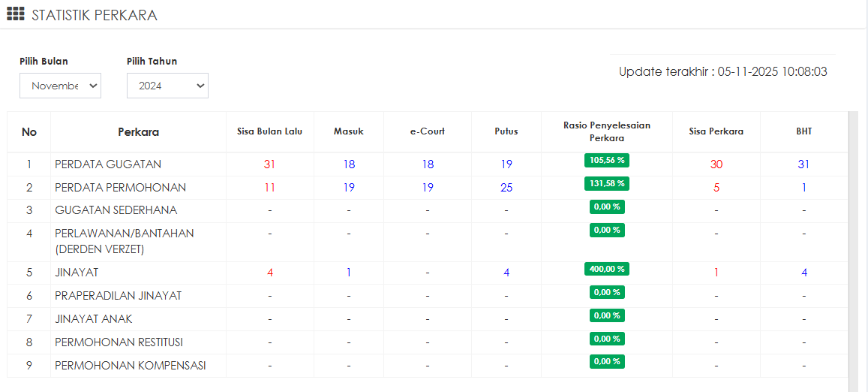
Task: Click the table's vertical scrollbar
Action: point(852,248)
